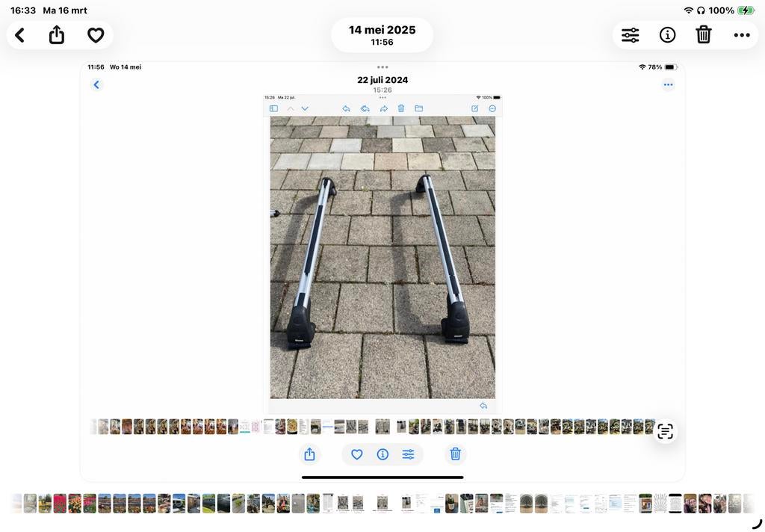The height and width of the screenshot is (532, 765).
Task: Tap the Mail sidebar toggle icon in the screenshot
Action: (x=273, y=108)
